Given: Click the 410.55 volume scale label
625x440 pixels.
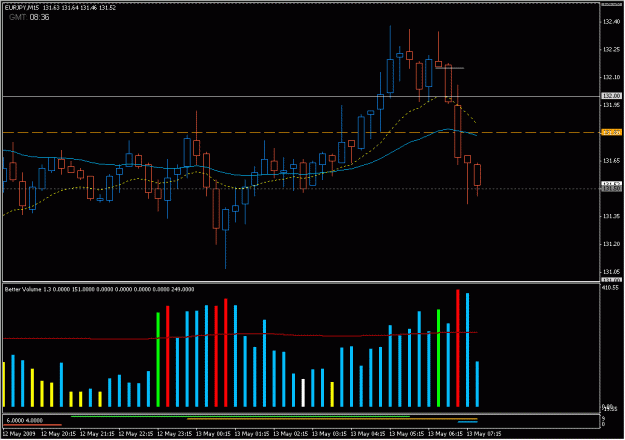Looking at the screenshot, I should [x=611, y=288].
